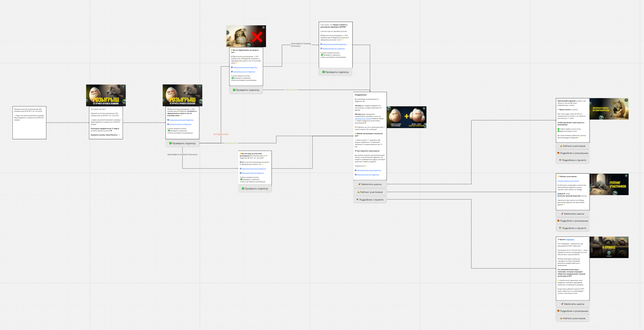The width and height of the screenshot is (644, 330).
Task: Click «Проверить подписку» under the $60'000 prize card
Action: click(336, 72)
